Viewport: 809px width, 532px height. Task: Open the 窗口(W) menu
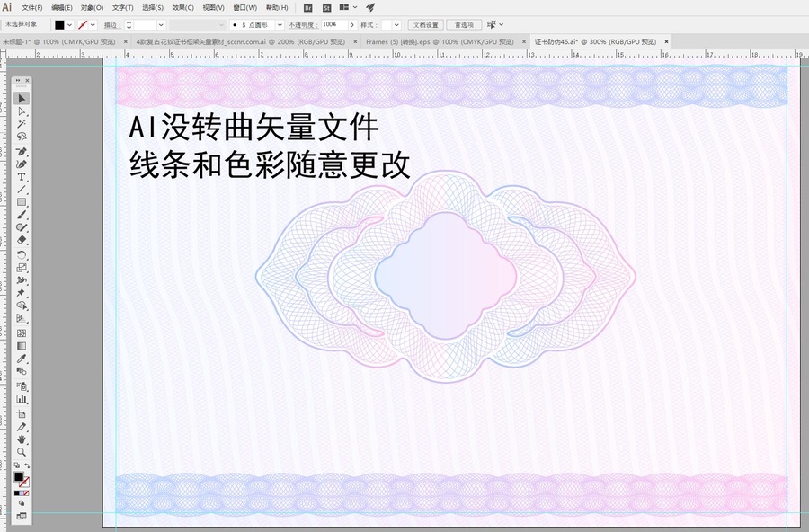[x=245, y=8]
